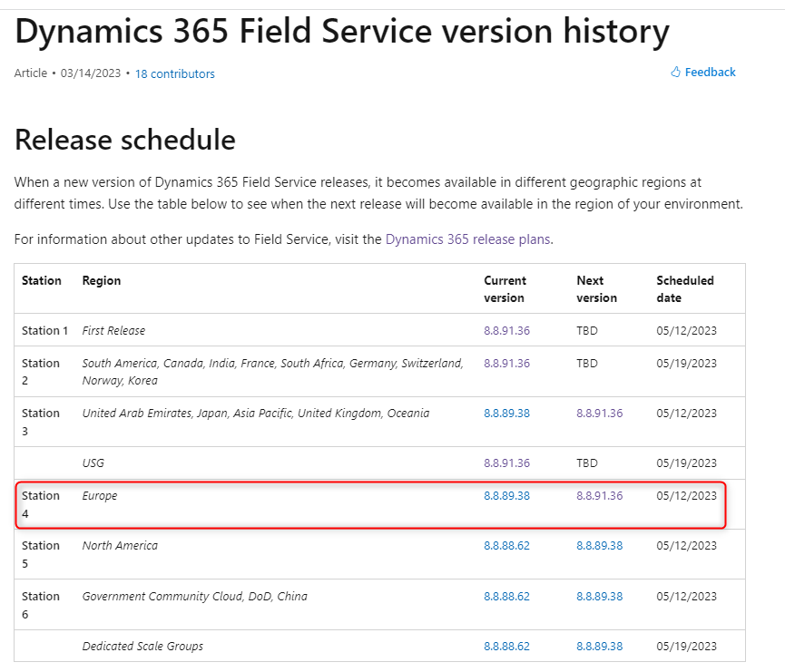Select the Scheduled date column header
The width and height of the screenshot is (785, 672).
pos(685,289)
